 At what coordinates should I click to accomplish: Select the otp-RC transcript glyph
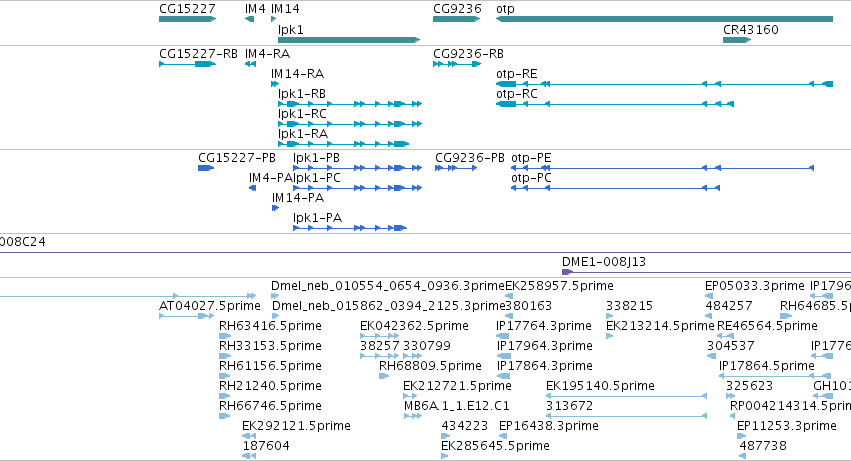(615, 104)
